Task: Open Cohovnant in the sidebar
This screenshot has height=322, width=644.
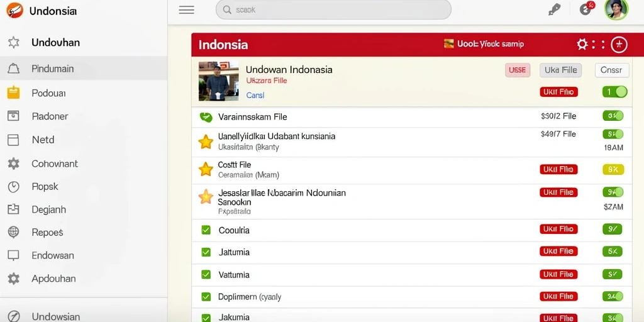Action: (55, 164)
